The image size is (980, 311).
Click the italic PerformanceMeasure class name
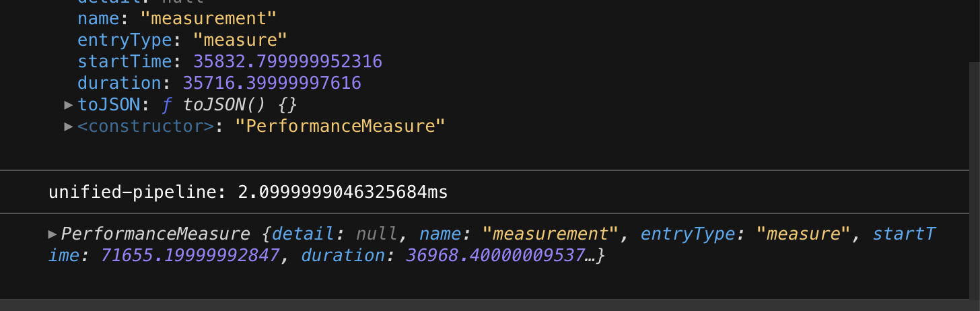155,234
